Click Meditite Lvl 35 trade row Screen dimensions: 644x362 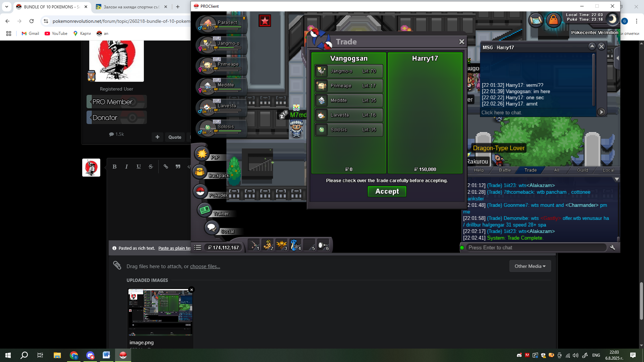tap(349, 101)
